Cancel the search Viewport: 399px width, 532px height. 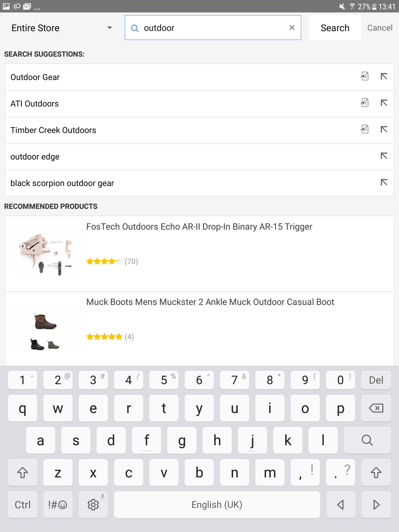[x=380, y=28]
